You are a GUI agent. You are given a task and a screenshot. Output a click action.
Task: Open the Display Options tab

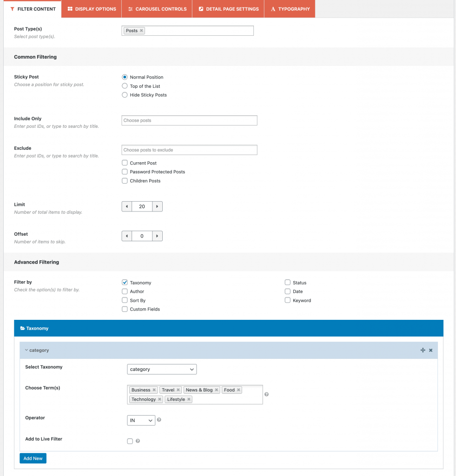(x=92, y=9)
